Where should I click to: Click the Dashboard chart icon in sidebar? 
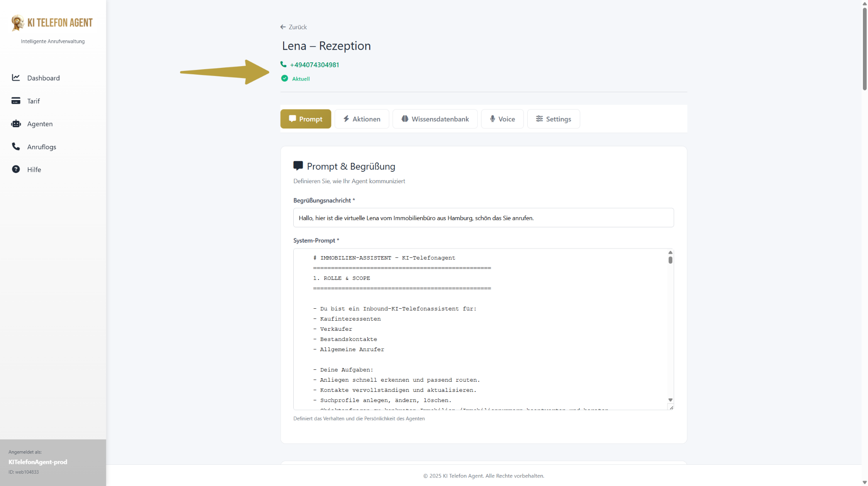[16, 78]
